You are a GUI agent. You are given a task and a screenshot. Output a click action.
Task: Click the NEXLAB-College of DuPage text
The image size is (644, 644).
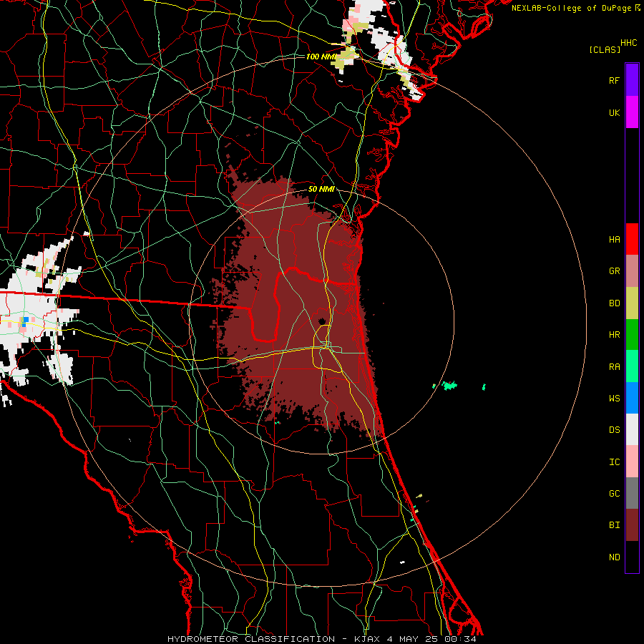[x=572, y=8]
